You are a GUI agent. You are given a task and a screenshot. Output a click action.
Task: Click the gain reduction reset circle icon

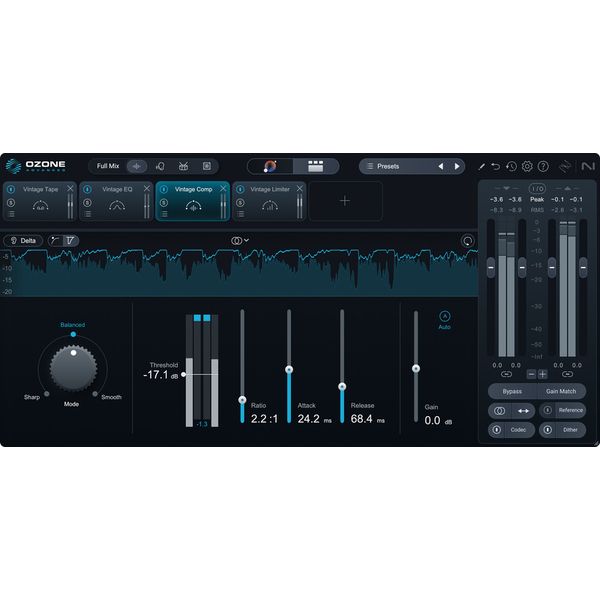coord(467,241)
